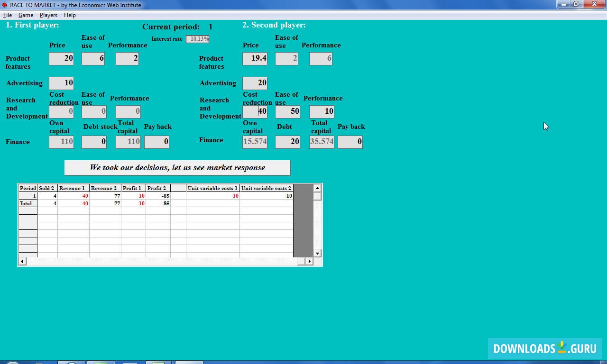Click second player's product Performance field
The height and width of the screenshot is (364, 607).
coord(321,58)
